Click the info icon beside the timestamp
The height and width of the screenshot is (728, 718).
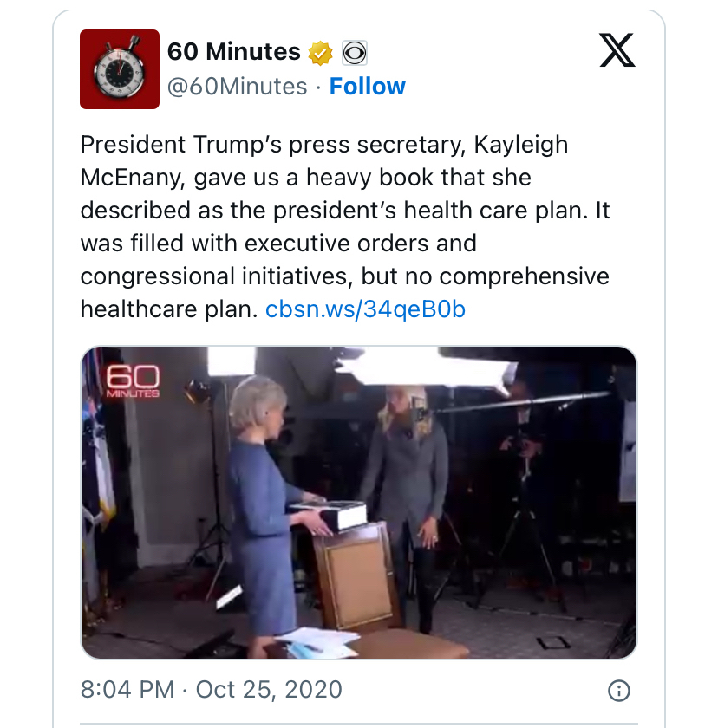(618, 691)
